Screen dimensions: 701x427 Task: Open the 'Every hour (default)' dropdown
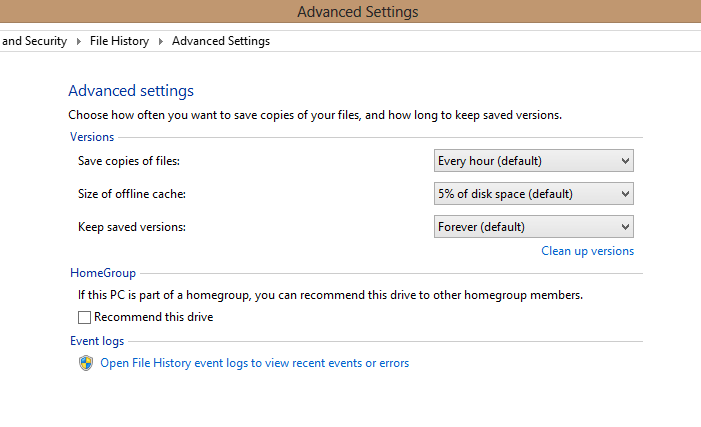(x=533, y=161)
